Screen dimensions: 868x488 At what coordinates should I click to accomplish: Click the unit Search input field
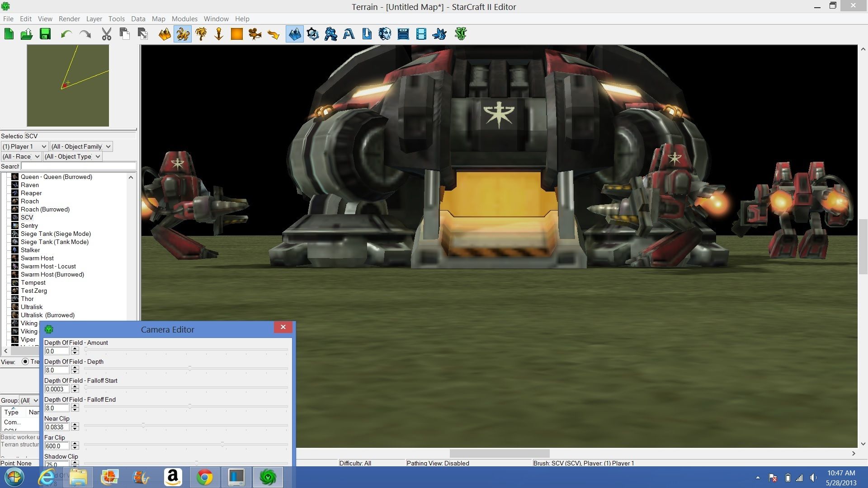pos(79,166)
